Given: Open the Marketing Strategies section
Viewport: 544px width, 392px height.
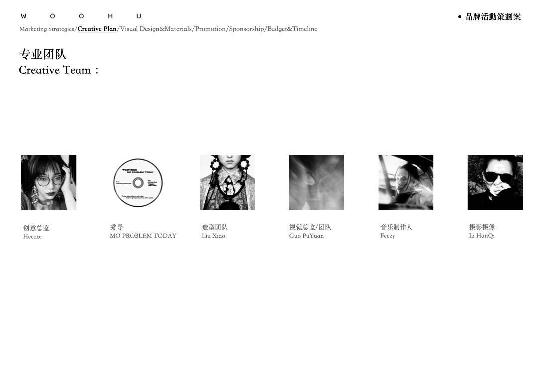Looking at the screenshot, I should 47,29.
